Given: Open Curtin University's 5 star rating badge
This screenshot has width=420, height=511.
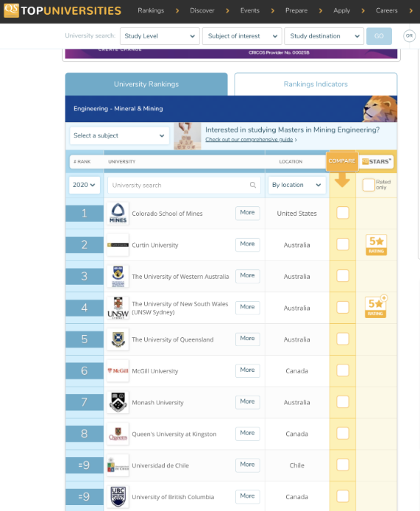Looking at the screenshot, I should coord(376,244).
